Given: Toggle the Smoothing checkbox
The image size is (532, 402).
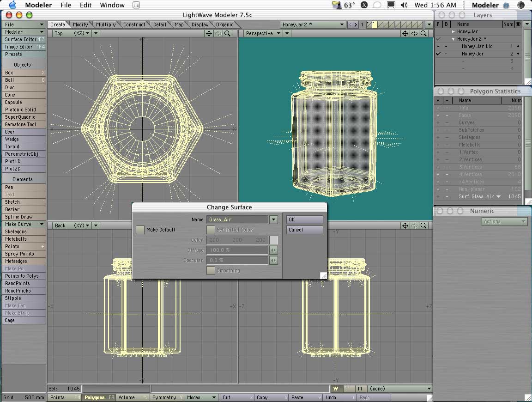Looking at the screenshot, I should 211,271.
